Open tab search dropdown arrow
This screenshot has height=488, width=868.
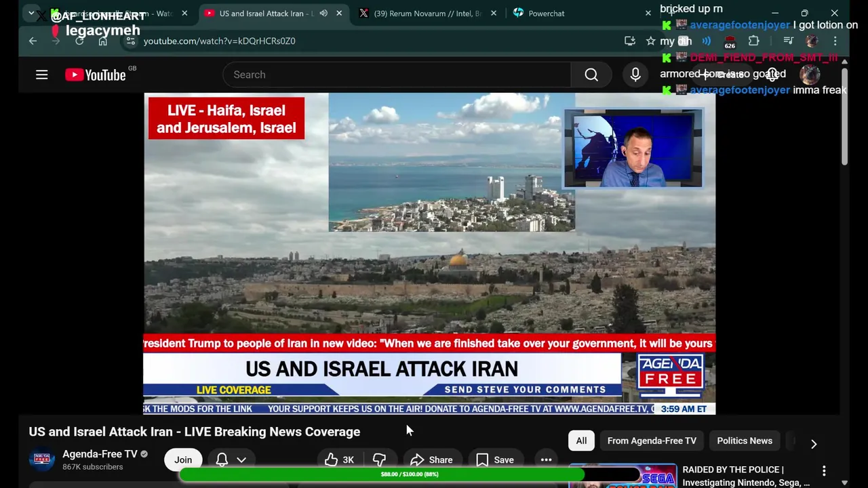[x=31, y=13]
